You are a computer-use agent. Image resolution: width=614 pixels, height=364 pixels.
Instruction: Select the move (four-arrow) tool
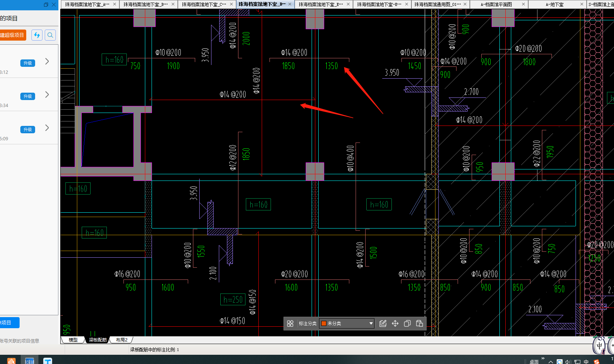(x=395, y=323)
